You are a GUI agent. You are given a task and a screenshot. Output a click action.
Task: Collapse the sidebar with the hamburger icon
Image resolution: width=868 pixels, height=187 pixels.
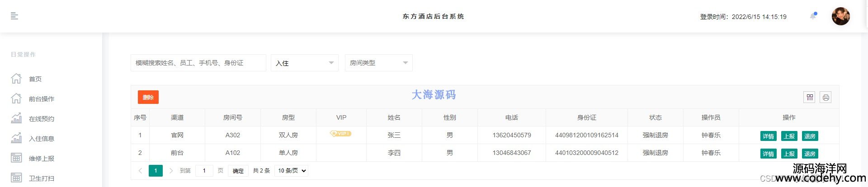click(x=14, y=16)
